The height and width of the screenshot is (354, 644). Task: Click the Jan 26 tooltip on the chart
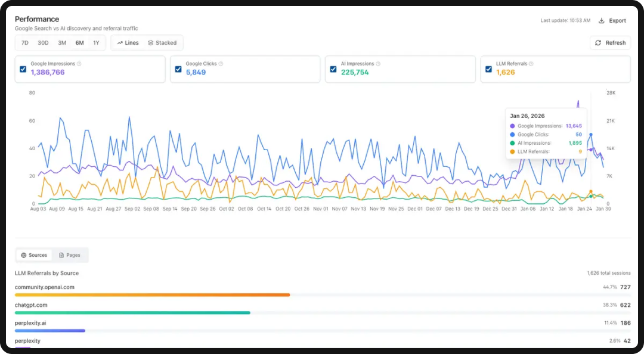tap(544, 132)
